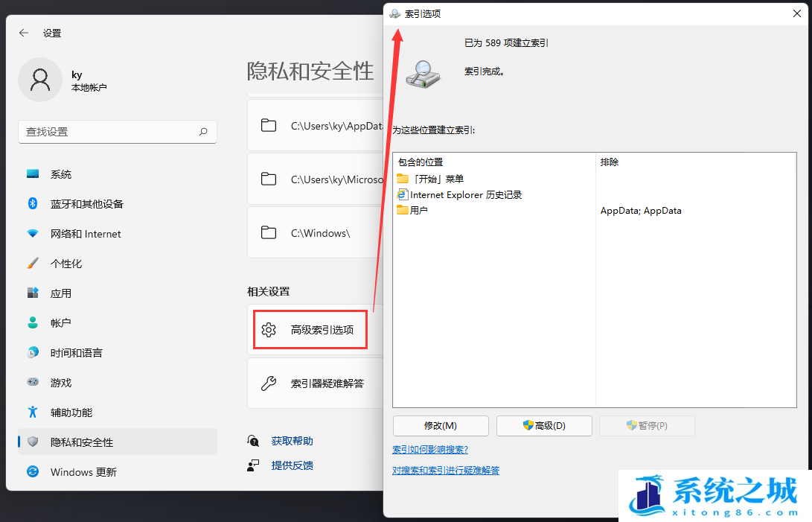Click the 获取帮助 headset icon
Image resolution: width=812 pixels, height=522 pixels.
253,441
